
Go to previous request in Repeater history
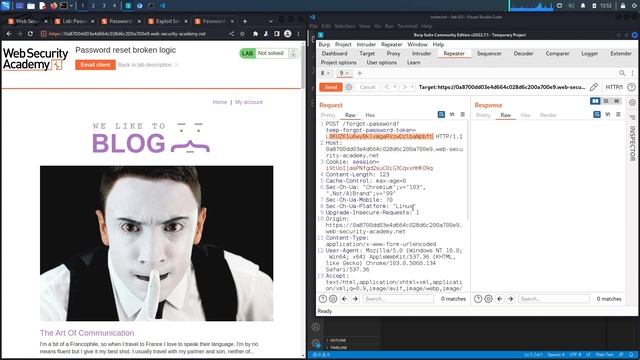click(387, 87)
